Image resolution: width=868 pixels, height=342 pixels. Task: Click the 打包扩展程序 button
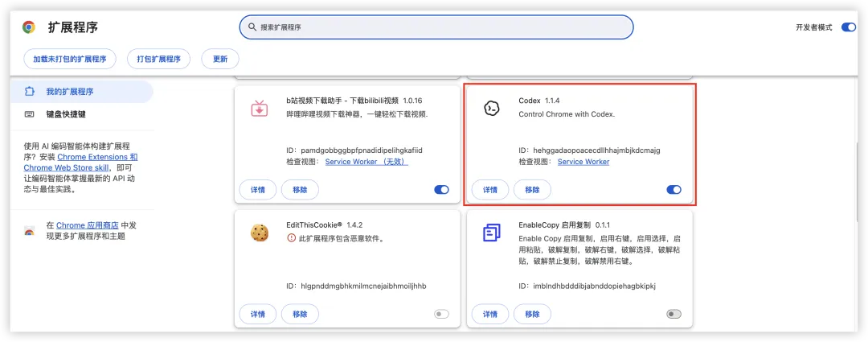click(159, 59)
